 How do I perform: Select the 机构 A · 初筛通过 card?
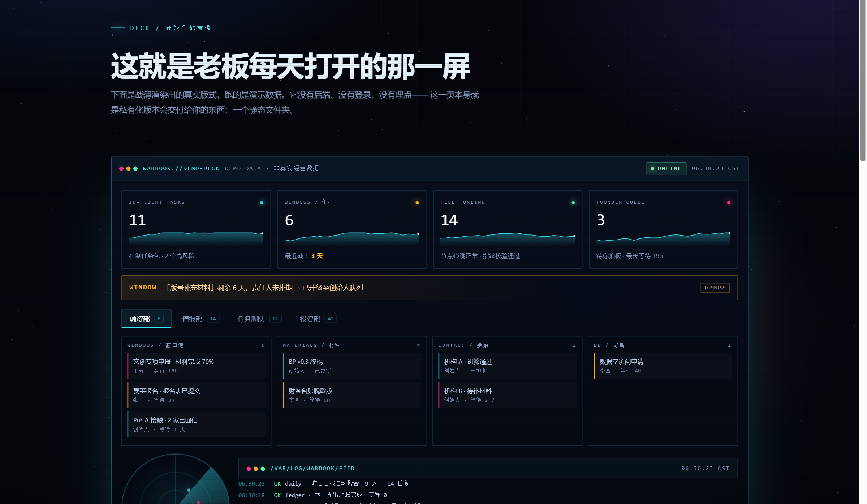[508, 366]
